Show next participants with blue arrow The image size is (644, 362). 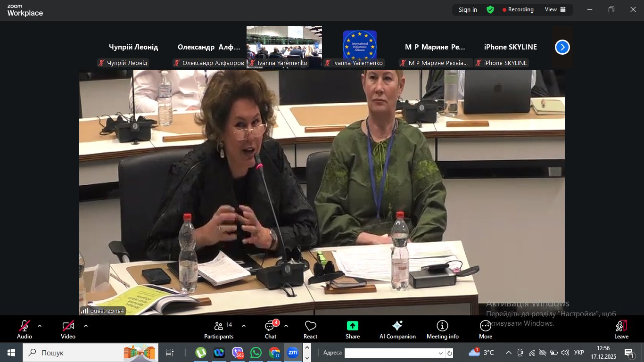tap(562, 47)
